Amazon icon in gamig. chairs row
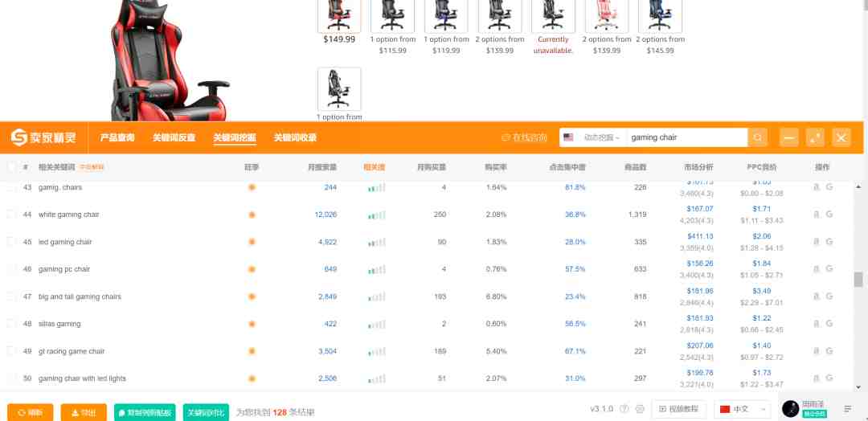Screen dimensions: 868x421 coord(816,187)
